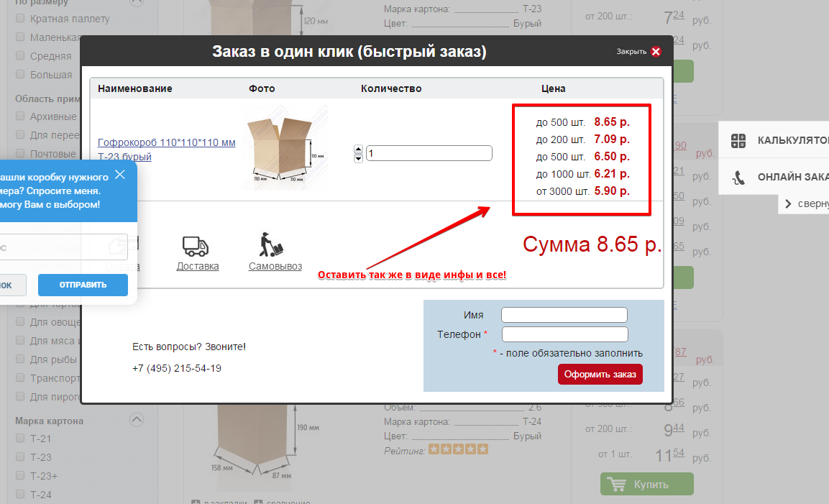829x504 pixels.
Task: Open the Гофрокороб 110*110*110 product link
Action: [166, 142]
